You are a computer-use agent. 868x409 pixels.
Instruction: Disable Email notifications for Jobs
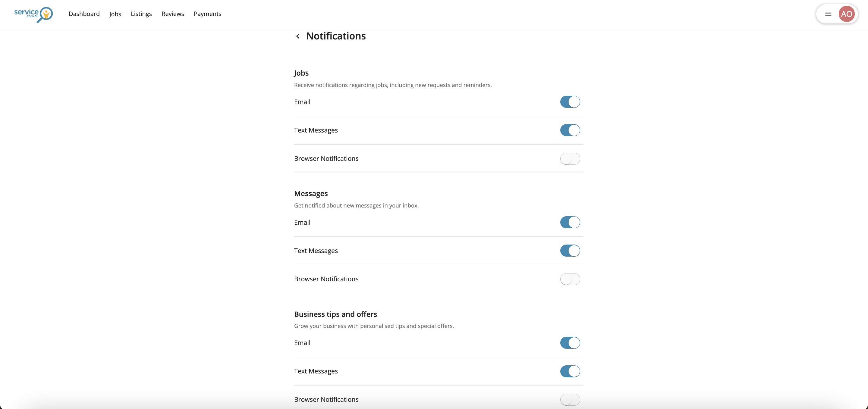pyautogui.click(x=570, y=102)
